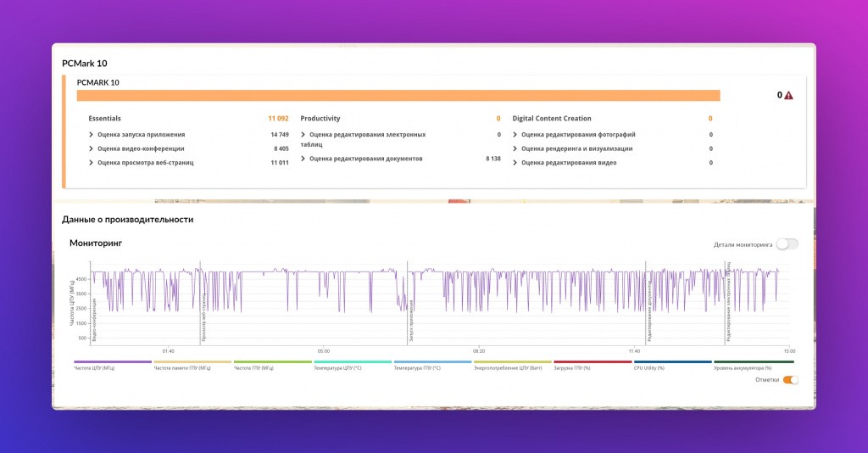Click chevron beside Оценка редактирования фотографий

pos(515,134)
